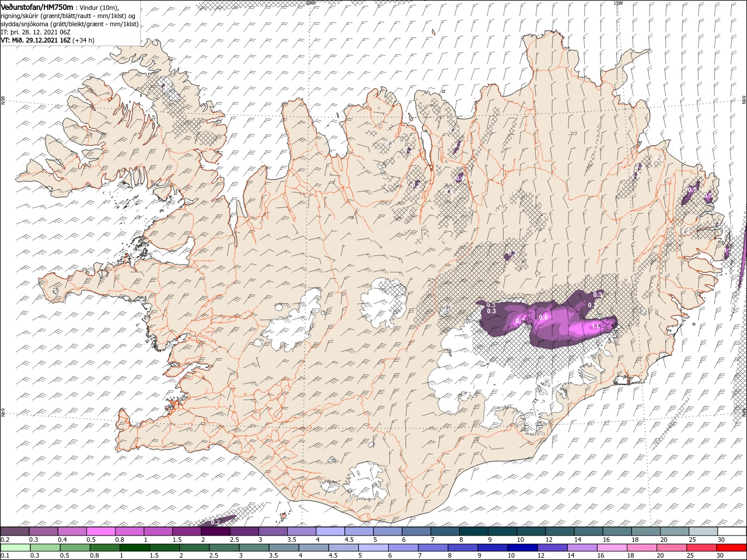
Task: Click the bright magenta snowfall core north of Vatnajökull
Action: (587, 328)
